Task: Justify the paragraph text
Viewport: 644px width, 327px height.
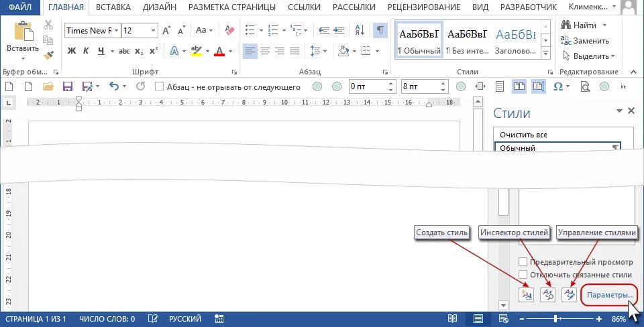Action: click(294, 52)
